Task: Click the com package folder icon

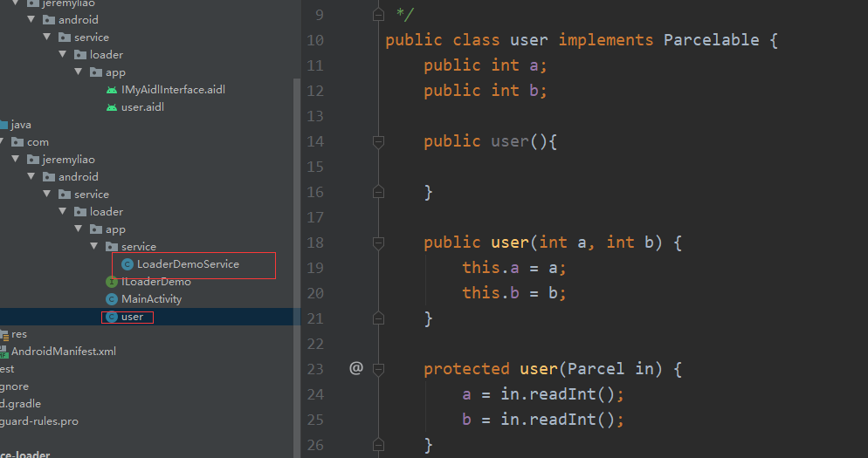Action: (17, 142)
